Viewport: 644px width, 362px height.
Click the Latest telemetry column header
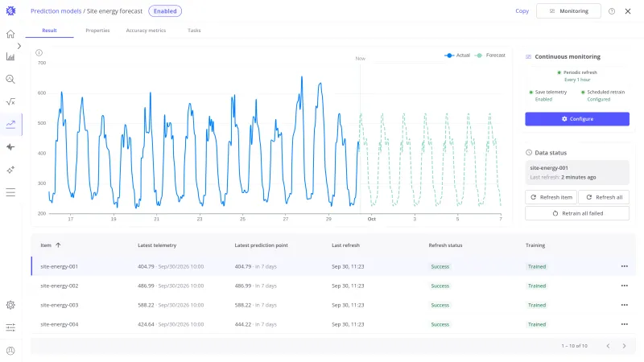[x=157, y=245]
